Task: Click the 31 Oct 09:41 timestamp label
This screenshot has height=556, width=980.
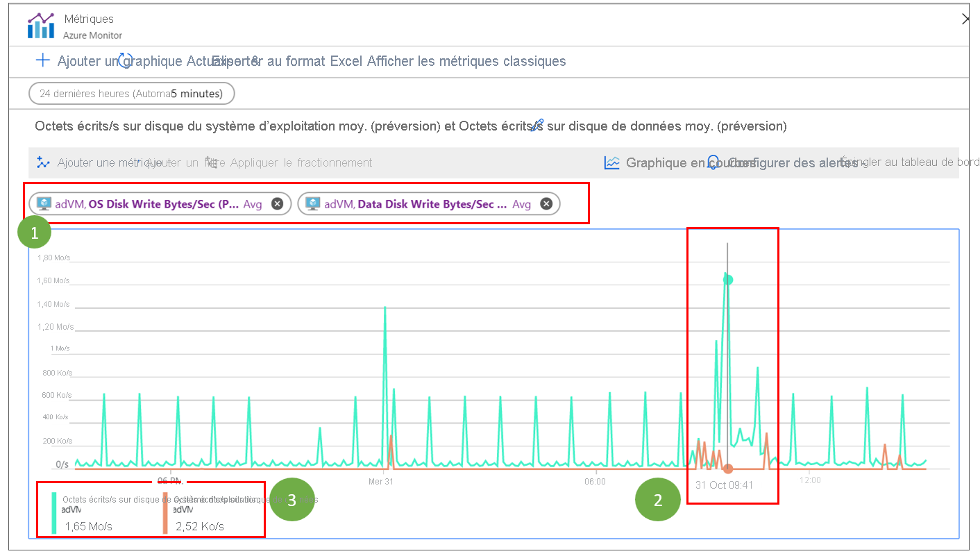Action: pyautogui.click(x=724, y=485)
